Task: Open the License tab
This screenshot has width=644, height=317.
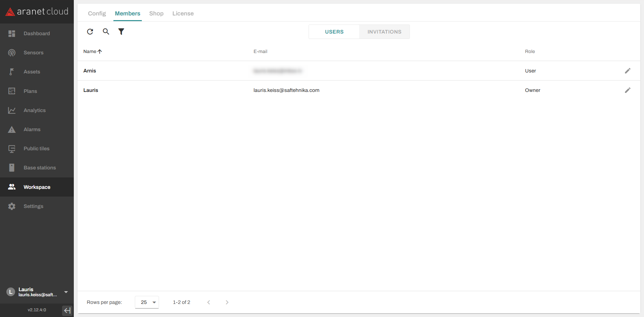Action: point(183,13)
